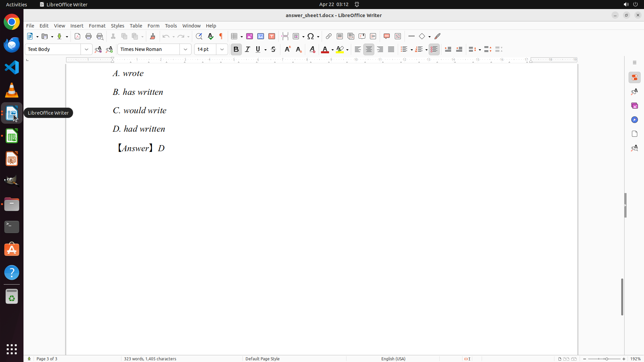Toggle formatting marks display
Viewport: 644px width, 362px height.
(221, 36)
